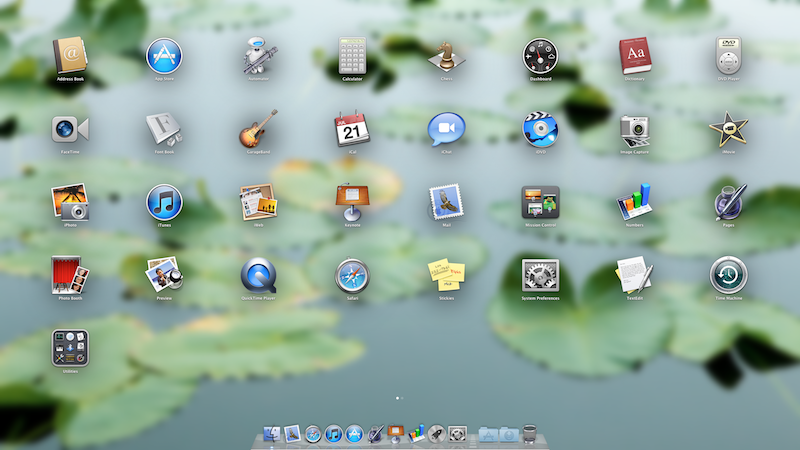Open Numbers from the Launchpad grid

(x=635, y=202)
